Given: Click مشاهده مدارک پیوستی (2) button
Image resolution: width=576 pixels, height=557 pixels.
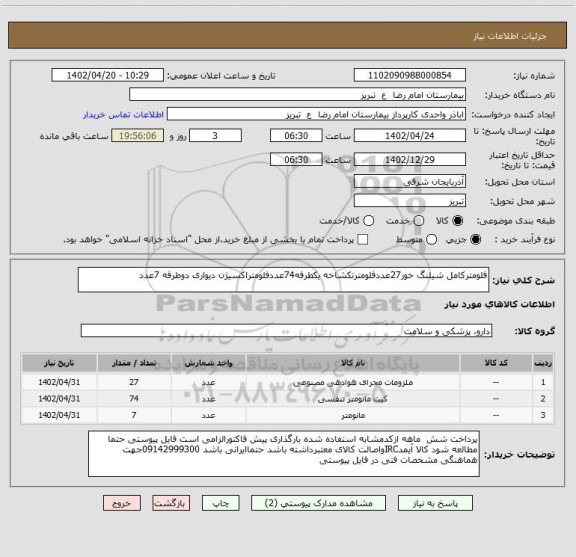Looking at the screenshot, I should 318,503.
